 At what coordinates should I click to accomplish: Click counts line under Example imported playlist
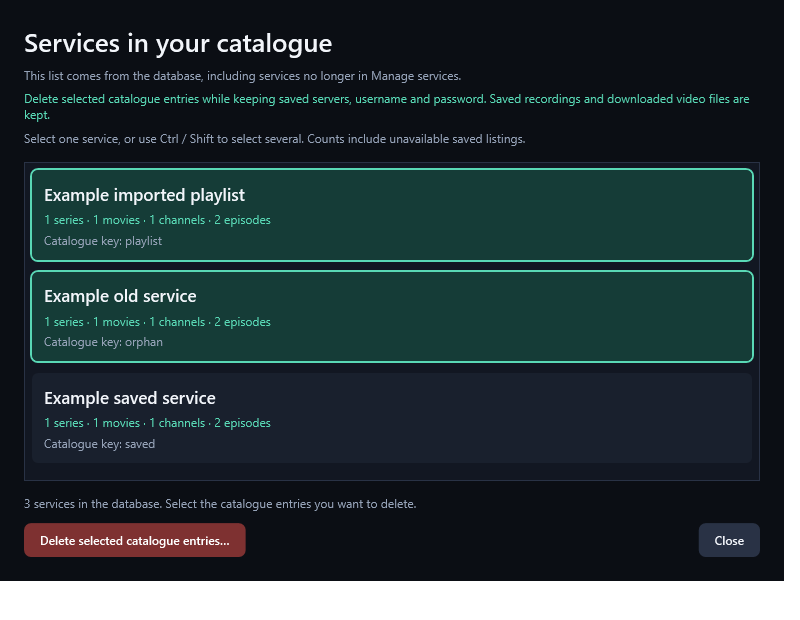point(157,220)
